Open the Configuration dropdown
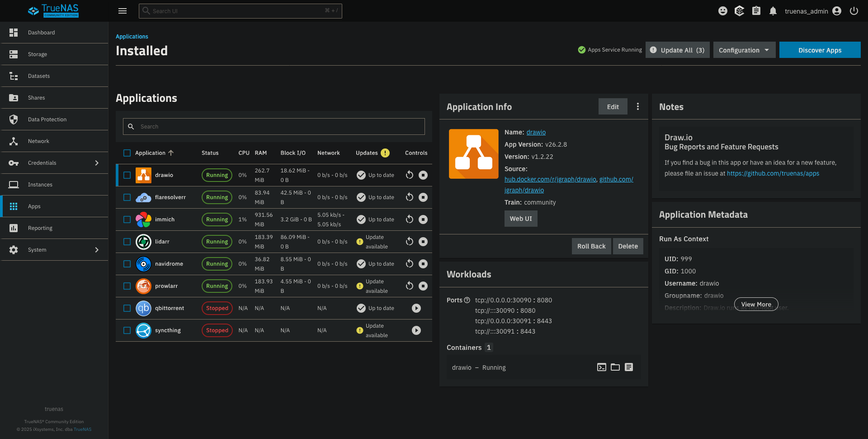 tap(744, 50)
